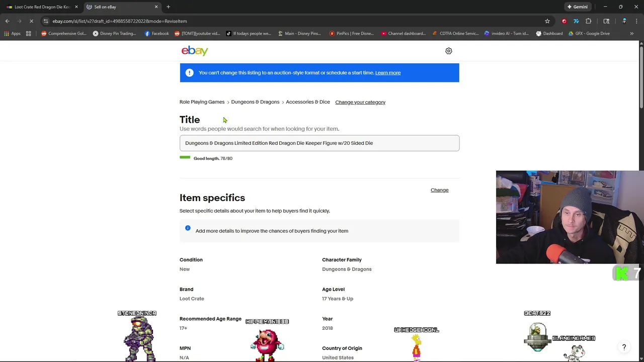The width and height of the screenshot is (644, 362).
Task: Open the GFX - Google Drive bookmark
Action: point(589,34)
